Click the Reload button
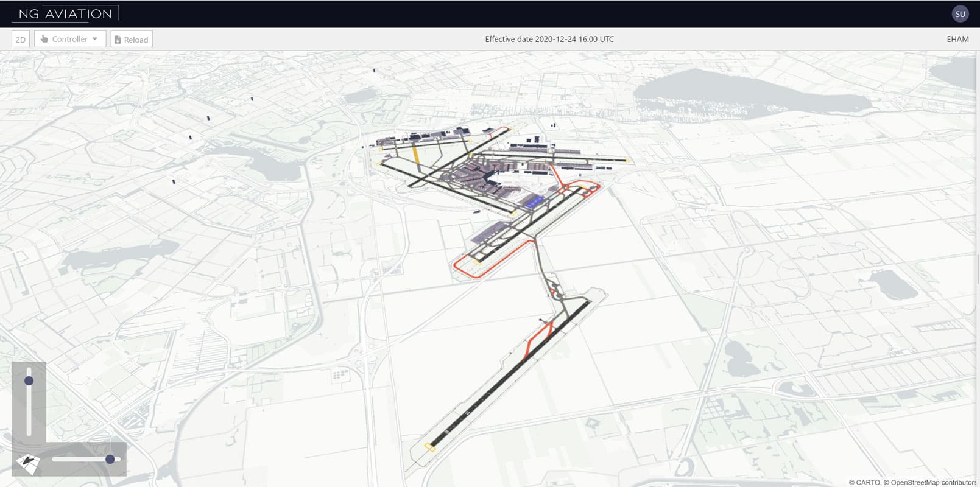 pyautogui.click(x=132, y=40)
